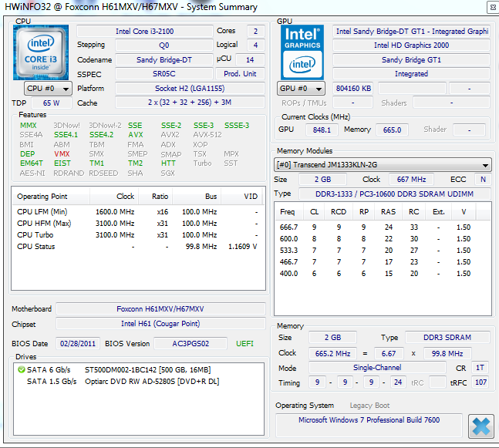This screenshot has height=448, width=499.
Task: Click the RAS column header
Action: tap(388, 212)
